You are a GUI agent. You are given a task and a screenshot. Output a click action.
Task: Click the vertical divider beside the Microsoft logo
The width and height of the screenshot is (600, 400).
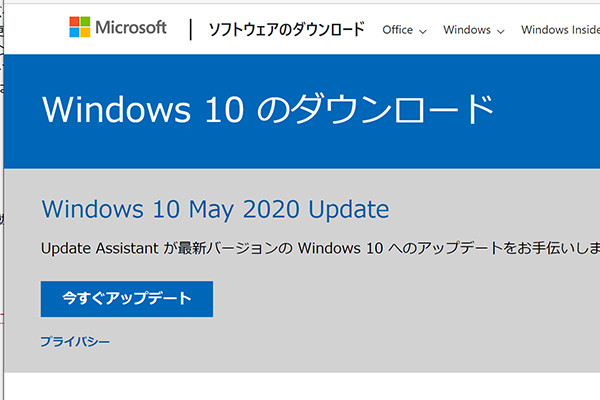click(x=190, y=29)
